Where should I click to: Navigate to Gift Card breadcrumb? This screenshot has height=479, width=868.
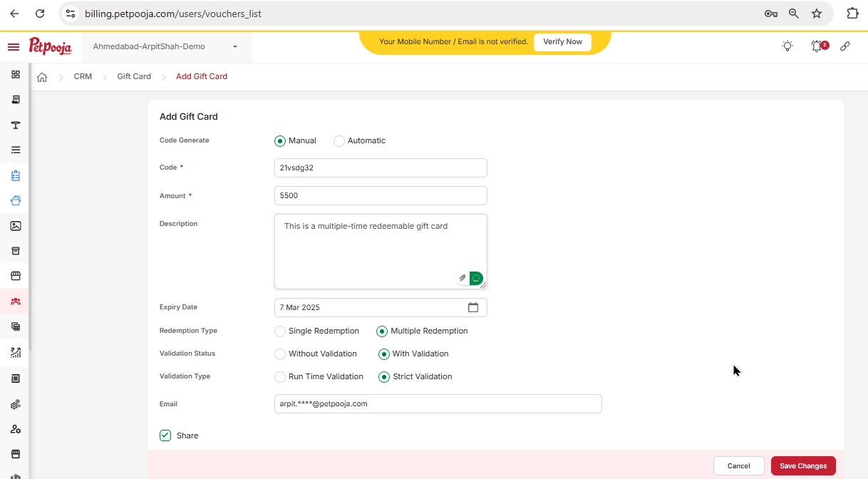click(x=134, y=76)
